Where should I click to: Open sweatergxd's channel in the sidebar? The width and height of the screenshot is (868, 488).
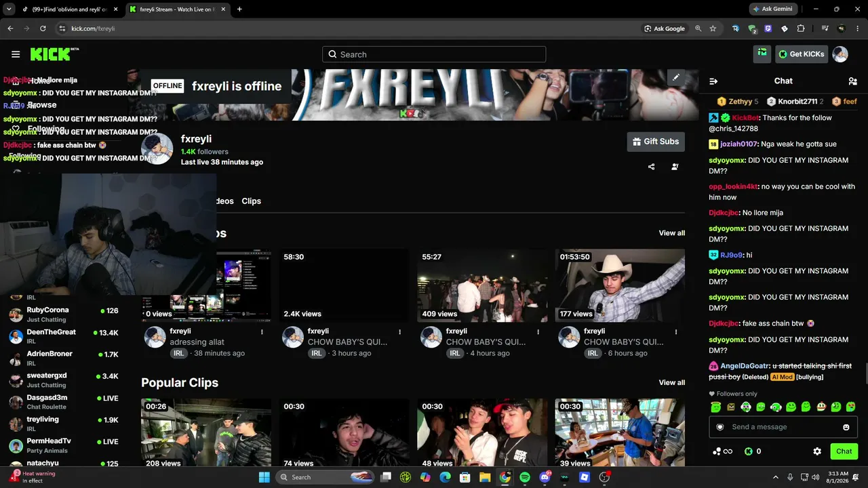pyautogui.click(x=64, y=380)
